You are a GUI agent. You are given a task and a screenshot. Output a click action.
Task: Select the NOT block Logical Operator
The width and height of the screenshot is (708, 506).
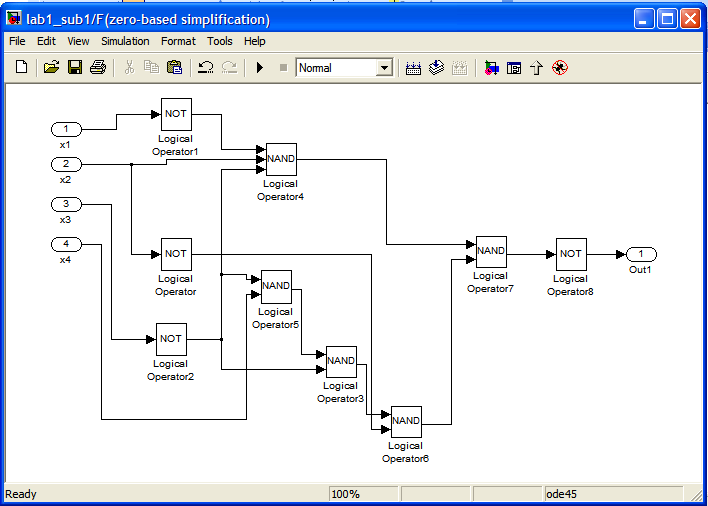pos(176,254)
